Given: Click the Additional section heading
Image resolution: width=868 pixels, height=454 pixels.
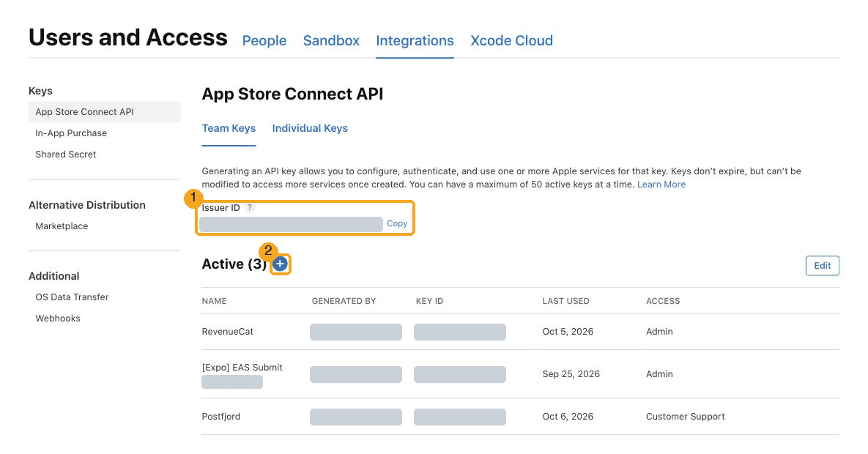Looking at the screenshot, I should tap(53, 276).
